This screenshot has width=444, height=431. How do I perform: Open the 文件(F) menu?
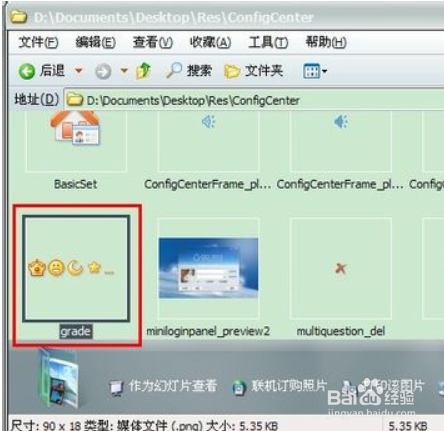38,42
